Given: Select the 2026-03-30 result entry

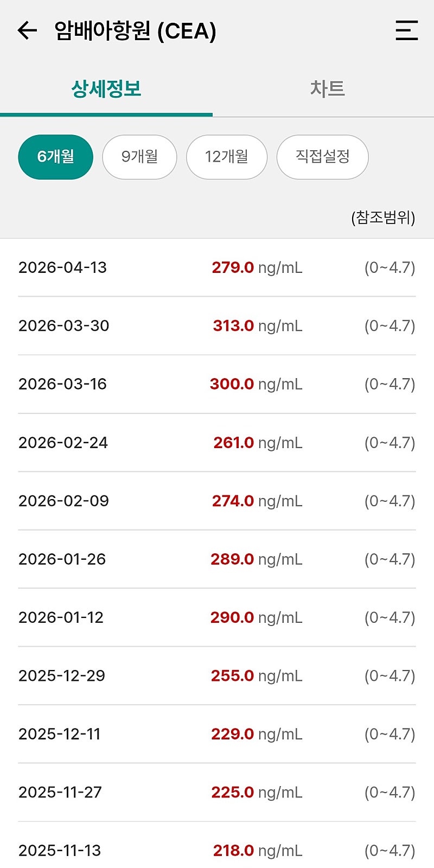Looking at the screenshot, I should pos(217,326).
